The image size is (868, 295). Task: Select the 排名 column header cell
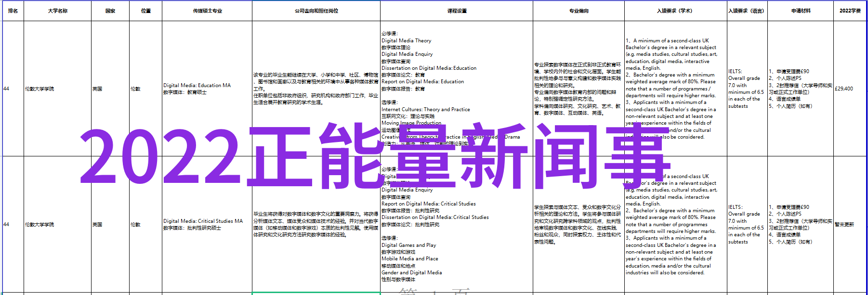point(13,11)
